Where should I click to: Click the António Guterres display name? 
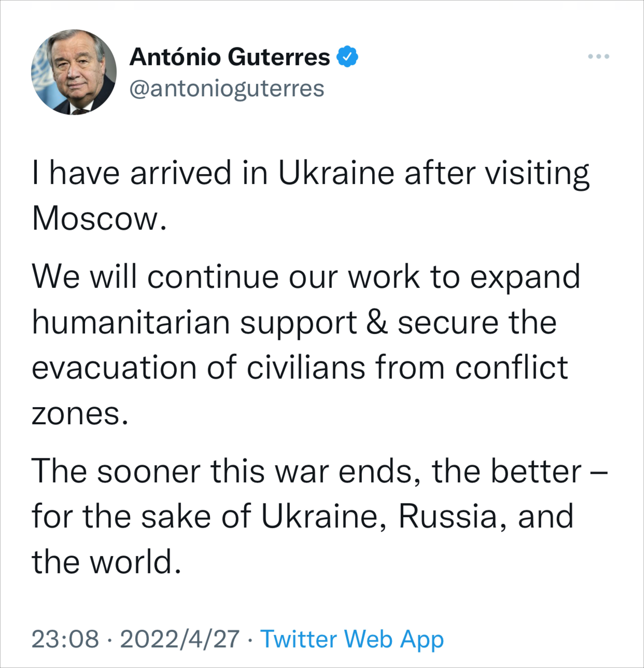229,57
